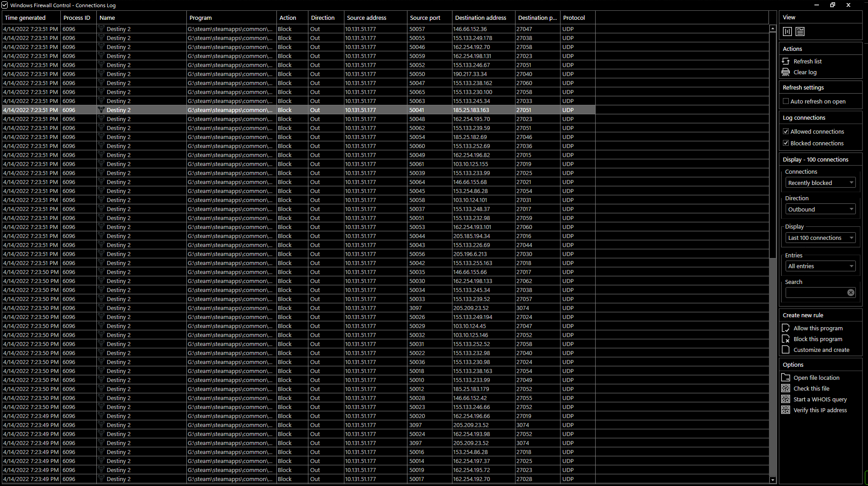This screenshot has height=486, width=868.
Task: Click the scroll down arrow of log list
Action: coord(773,480)
